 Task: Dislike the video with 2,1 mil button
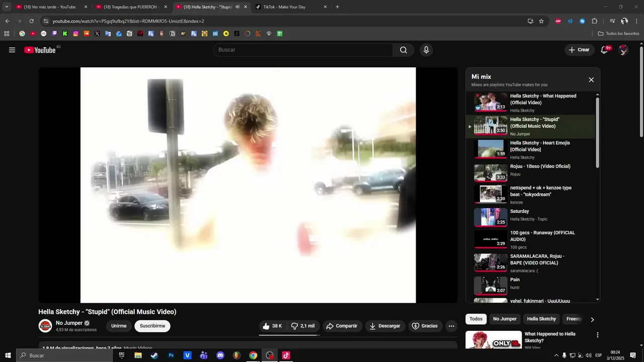coord(303,326)
